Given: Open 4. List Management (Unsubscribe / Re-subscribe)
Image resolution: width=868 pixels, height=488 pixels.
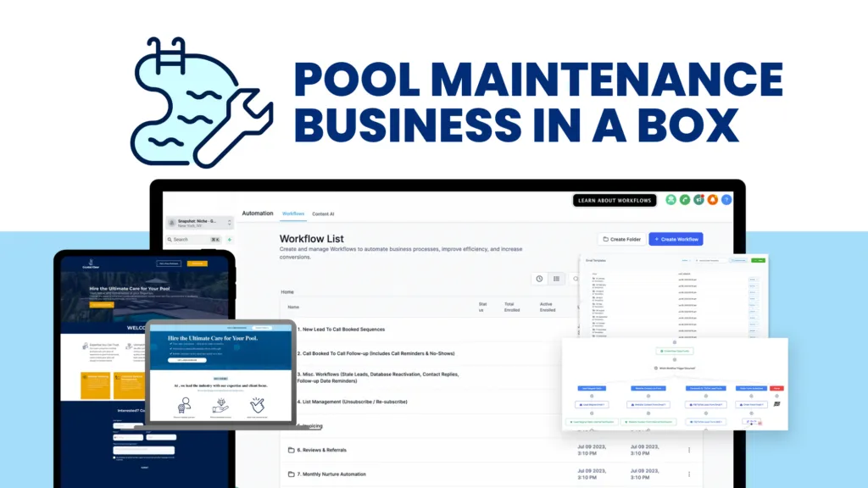Looking at the screenshot, I should tap(352, 402).
